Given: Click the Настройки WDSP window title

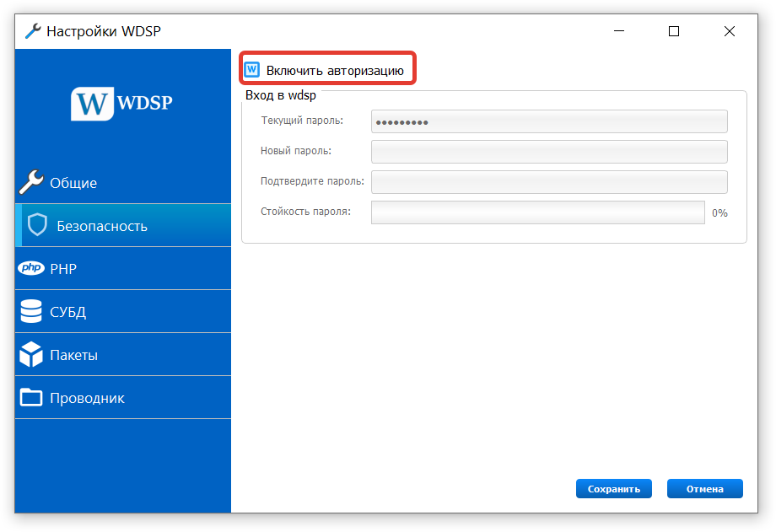Looking at the screenshot, I should pyautogui.click(x=104, y=31).
